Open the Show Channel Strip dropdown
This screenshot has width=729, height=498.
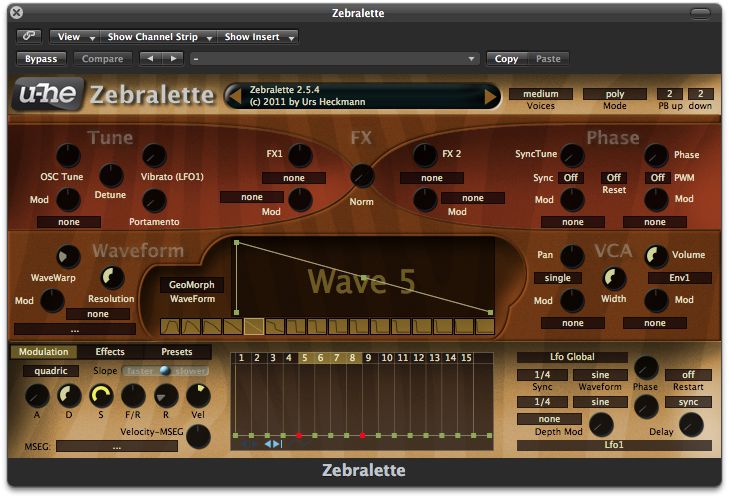[x=159, y=36]
